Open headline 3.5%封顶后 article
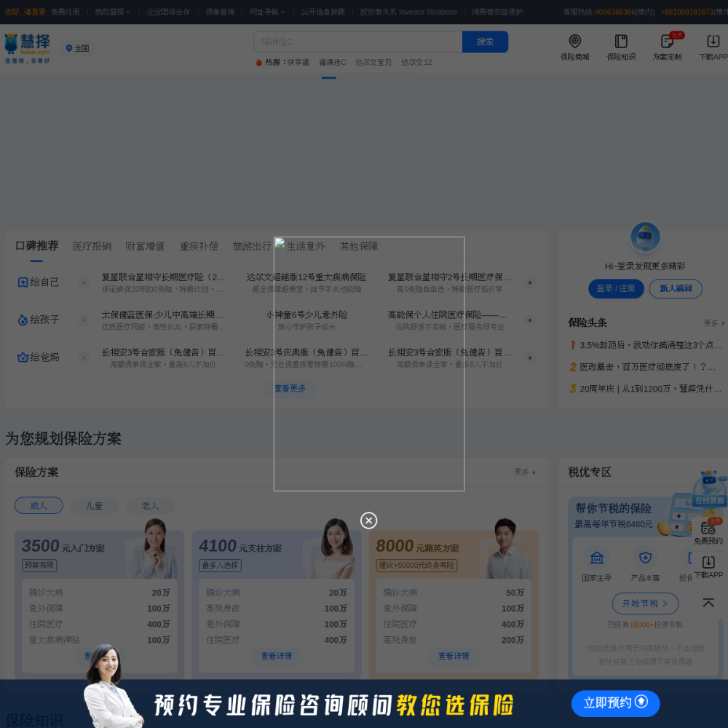 [x=650, y=345]
